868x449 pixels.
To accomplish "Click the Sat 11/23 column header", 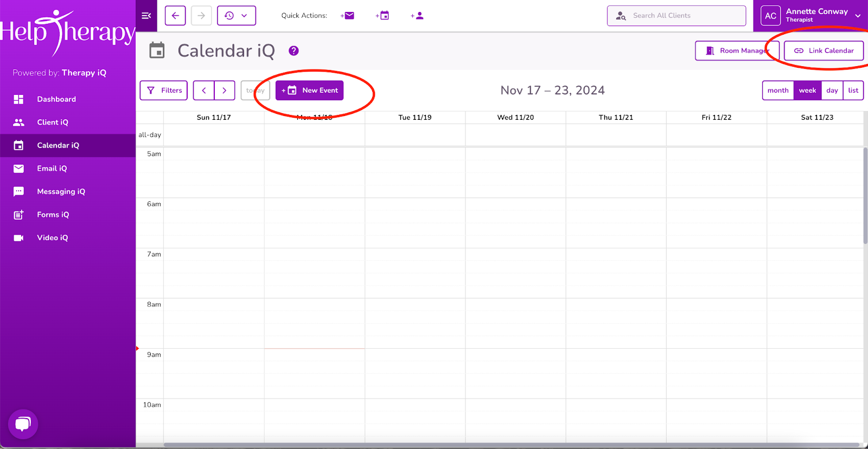I will coord(817,118).
